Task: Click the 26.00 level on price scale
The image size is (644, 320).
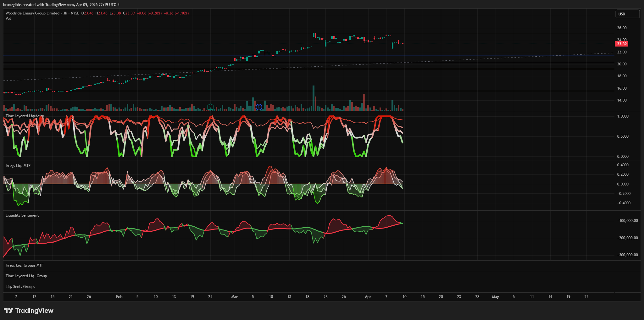Action: point(622,28)
